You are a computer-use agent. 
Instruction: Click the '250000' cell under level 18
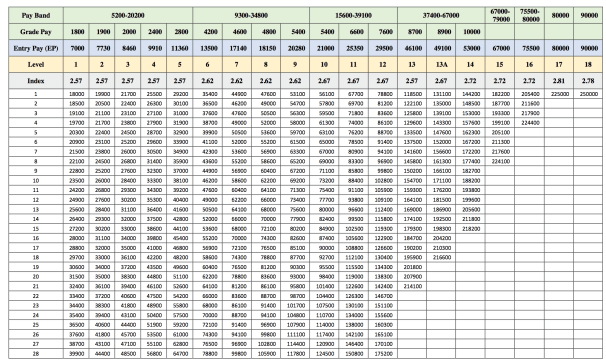tap(588, 94)
